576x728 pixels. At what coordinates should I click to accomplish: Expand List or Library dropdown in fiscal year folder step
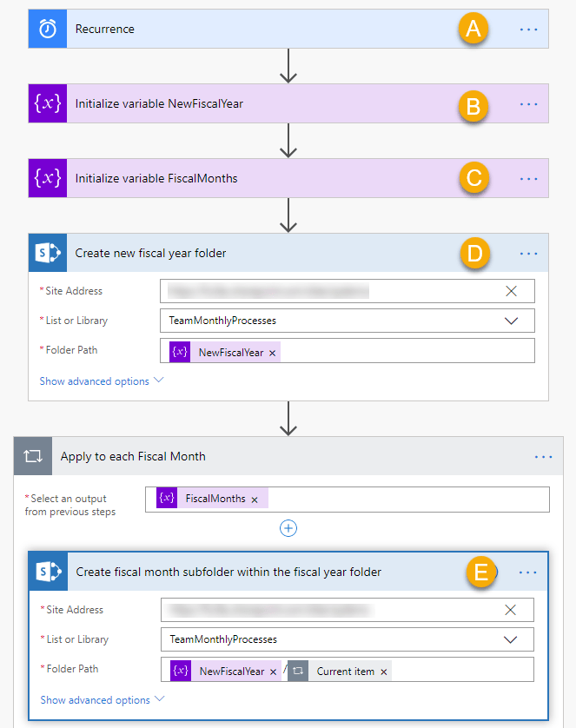click(x=511, y=321)
